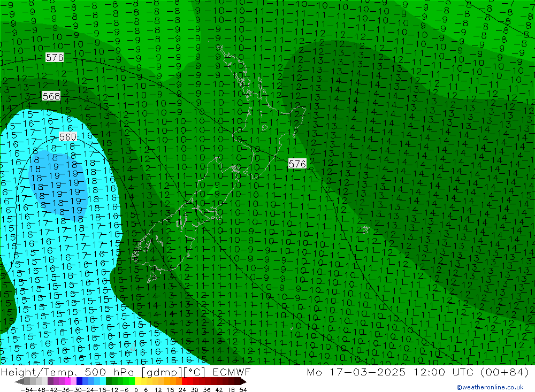The image size is (535, 392).
Task: Click the left gray arrow of the color legend
Action: click(19, 381)
